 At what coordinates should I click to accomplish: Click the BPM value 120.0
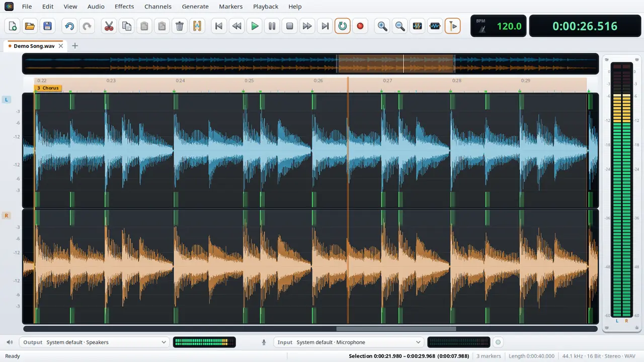509,26
